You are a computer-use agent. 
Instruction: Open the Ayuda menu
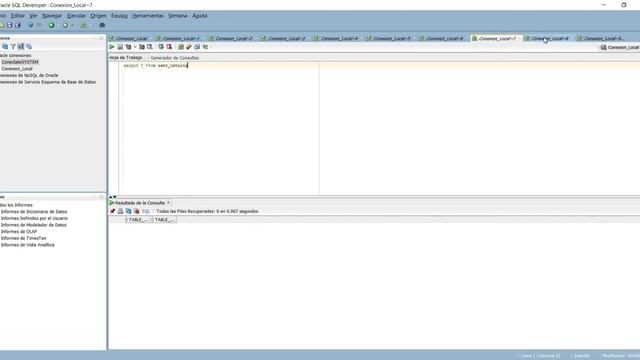click(x=200, y=16)
